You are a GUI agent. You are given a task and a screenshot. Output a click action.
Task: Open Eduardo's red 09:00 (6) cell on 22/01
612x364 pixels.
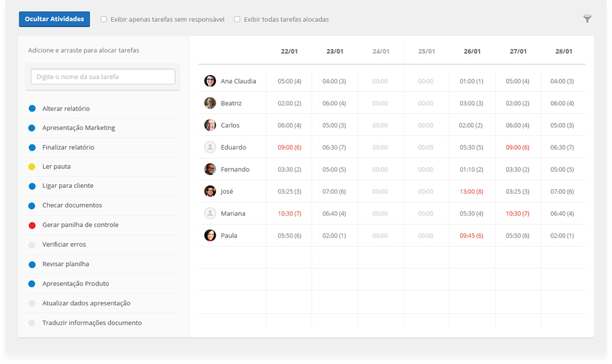tap(289, 148)
